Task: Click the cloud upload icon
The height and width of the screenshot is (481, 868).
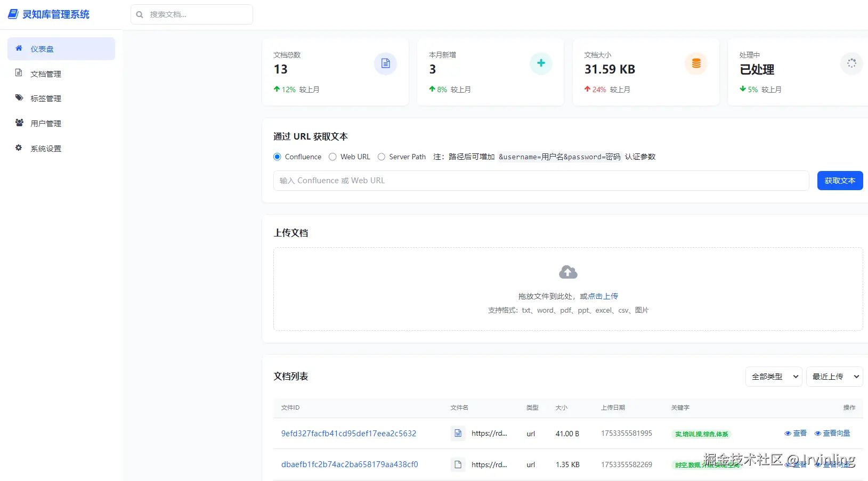Action: (x=568, y=273)
